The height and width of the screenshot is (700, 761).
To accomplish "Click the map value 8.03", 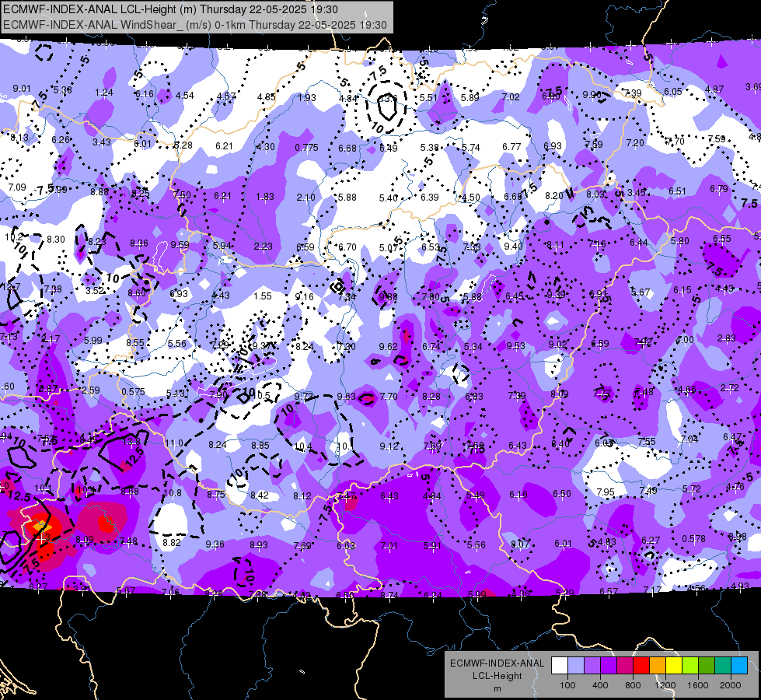I will coord(595,194).
